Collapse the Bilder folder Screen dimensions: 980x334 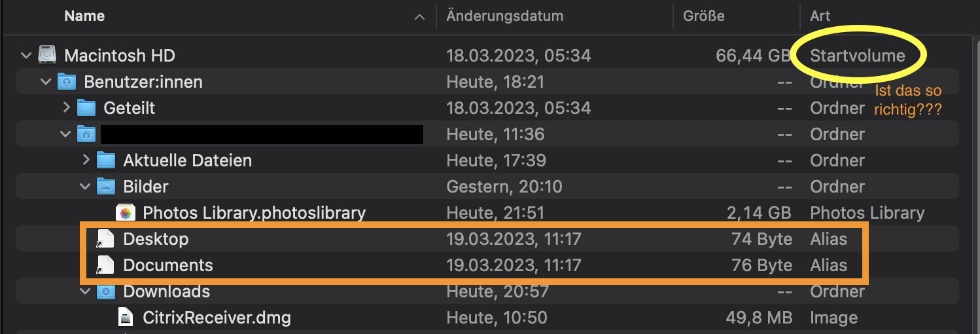[x=85, y=187]
